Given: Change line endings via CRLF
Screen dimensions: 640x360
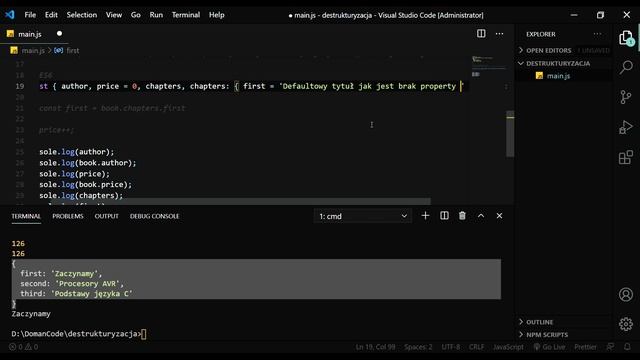Looking at the screenshot, I should pos(476,347).
